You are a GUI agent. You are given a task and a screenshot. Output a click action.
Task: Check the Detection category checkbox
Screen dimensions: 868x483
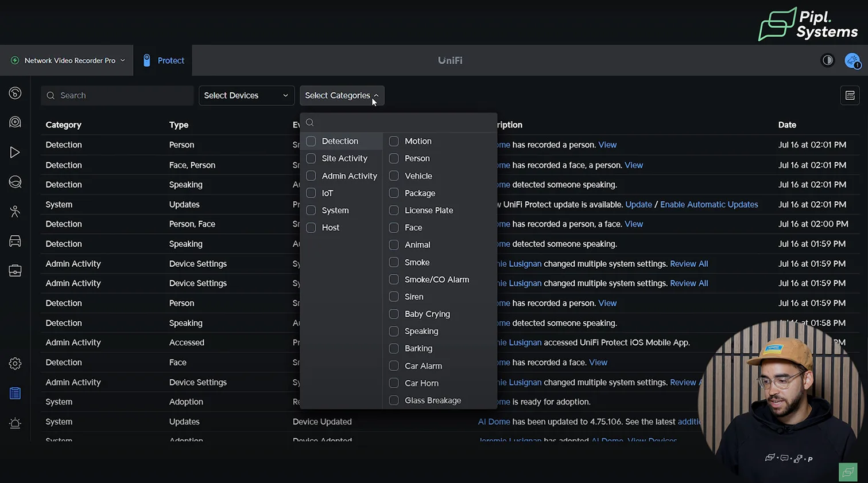coord(311,141)
